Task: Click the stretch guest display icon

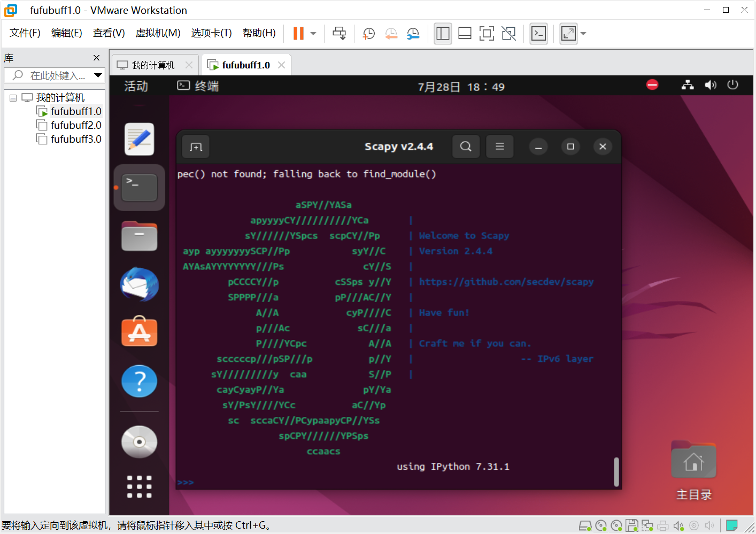Action: click(568, 34)
